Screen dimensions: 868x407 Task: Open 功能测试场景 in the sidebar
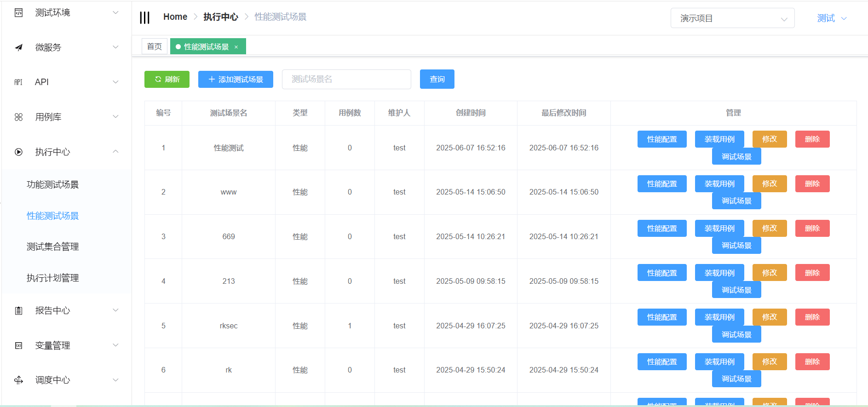click(x=53, y=185)
